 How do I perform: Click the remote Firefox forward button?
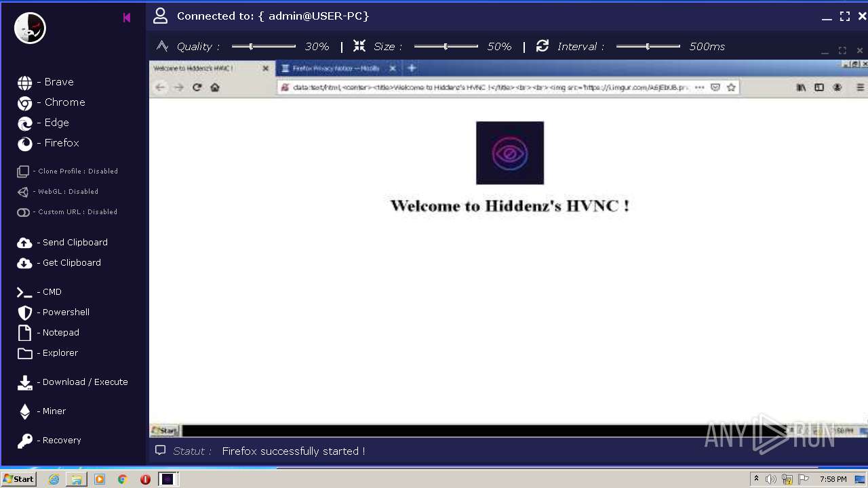point(178,87)
